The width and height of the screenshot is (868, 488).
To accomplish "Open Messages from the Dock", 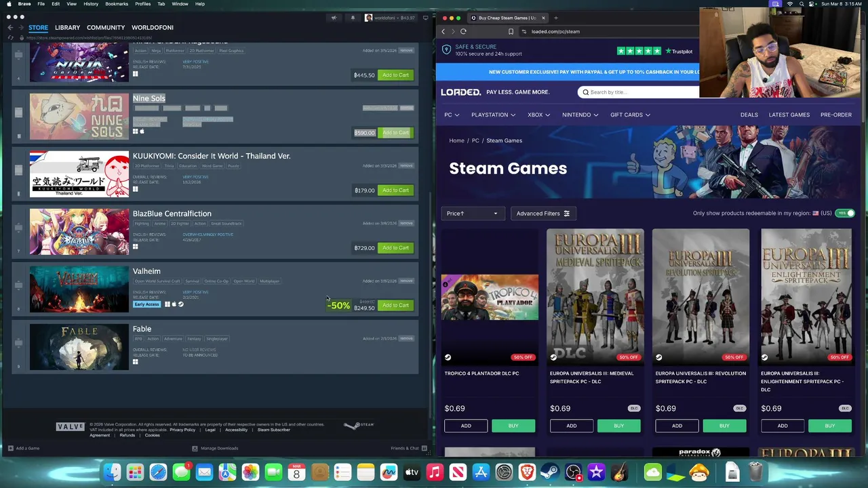I will tap(181, 472).
